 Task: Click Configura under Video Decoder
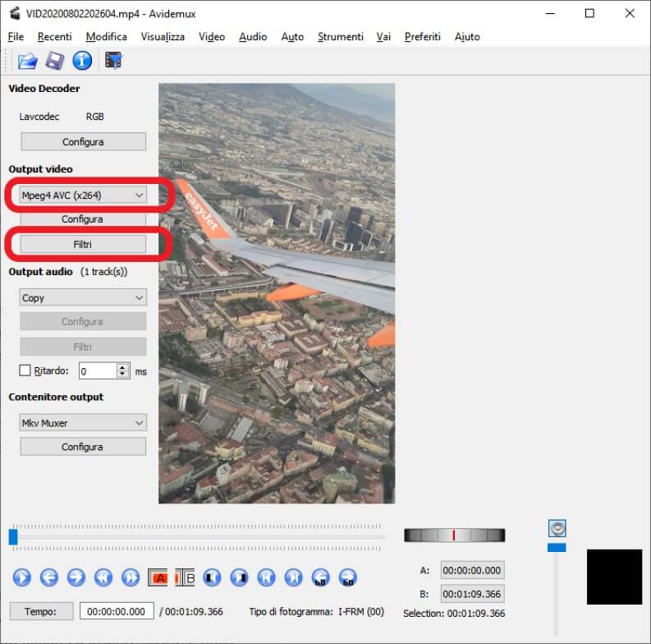[x=83, y=141]
